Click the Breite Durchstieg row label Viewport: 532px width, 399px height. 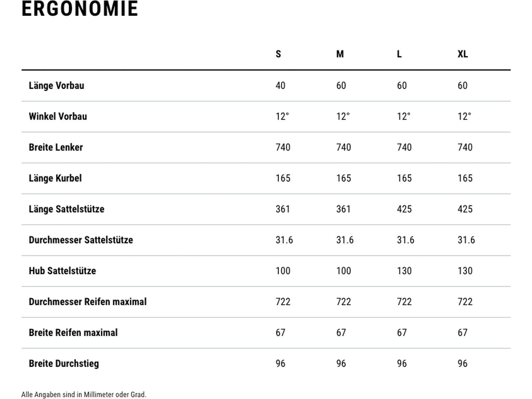tap(64, 364)
